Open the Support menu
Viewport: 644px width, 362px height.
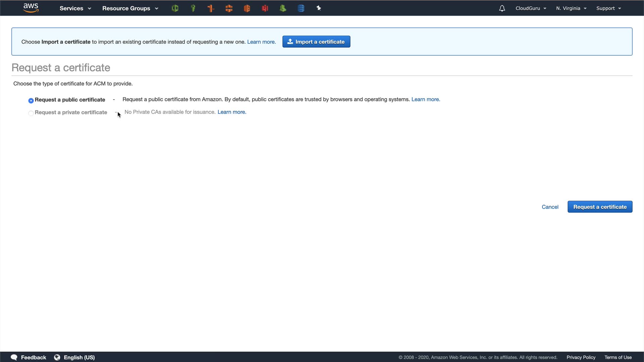point(608,8)
